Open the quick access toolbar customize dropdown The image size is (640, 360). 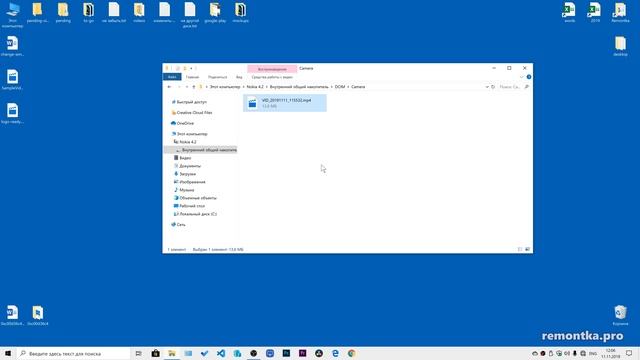(191, 68)
